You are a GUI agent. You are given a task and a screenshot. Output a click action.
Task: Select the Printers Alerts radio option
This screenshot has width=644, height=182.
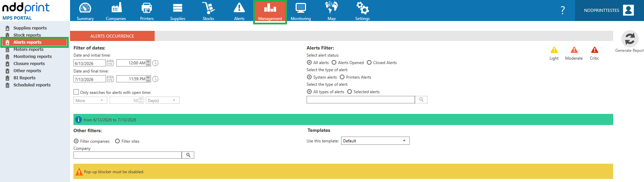coord(342,77)
